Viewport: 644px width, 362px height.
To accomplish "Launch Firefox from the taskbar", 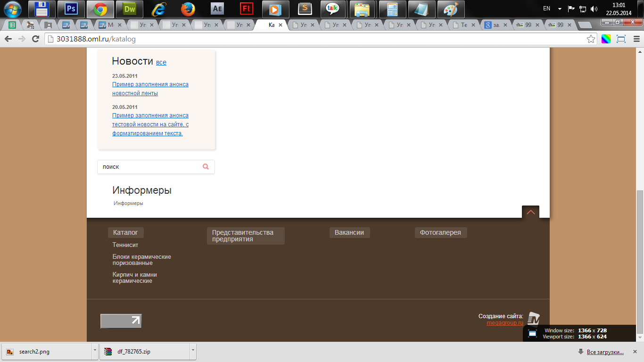I will pos(188,9).
